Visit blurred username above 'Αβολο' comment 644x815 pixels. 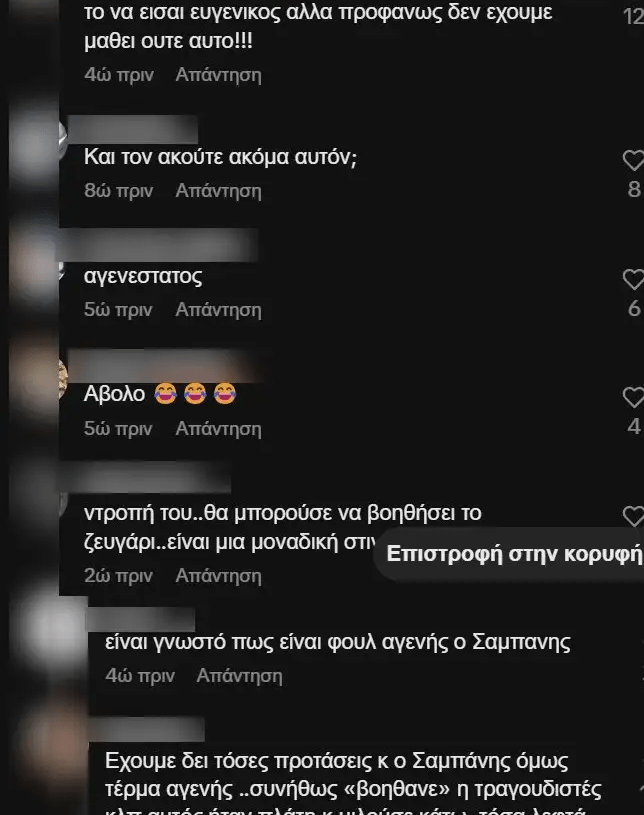coord(164,365)
